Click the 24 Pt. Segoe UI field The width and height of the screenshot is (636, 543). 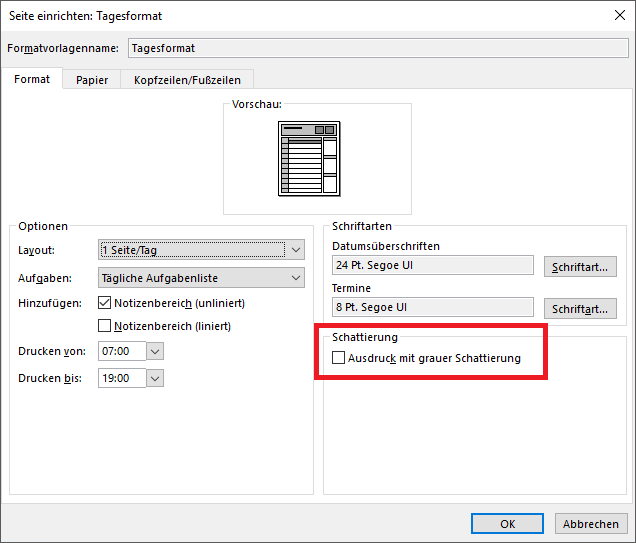pos(432,265)
